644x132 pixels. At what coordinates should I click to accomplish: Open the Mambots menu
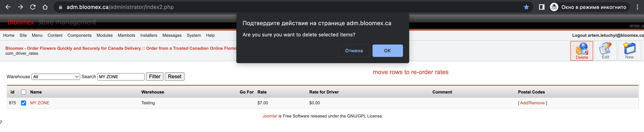click(x=126, y=35)
